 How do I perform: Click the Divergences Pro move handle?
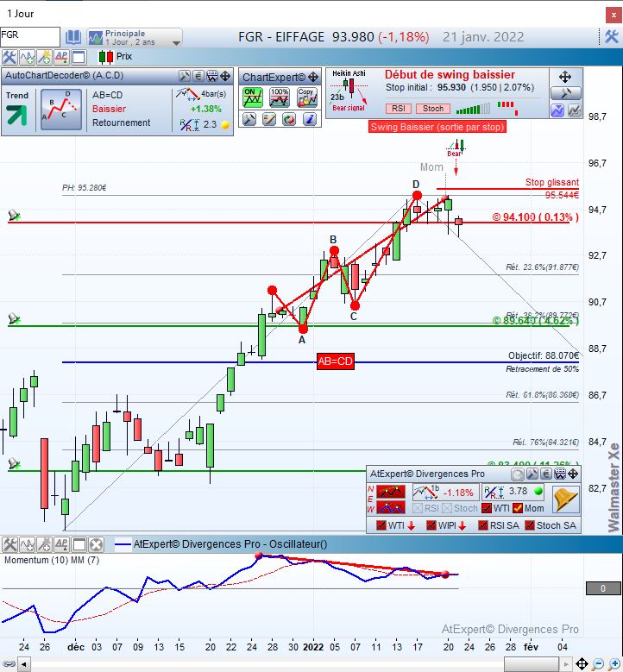573,474
